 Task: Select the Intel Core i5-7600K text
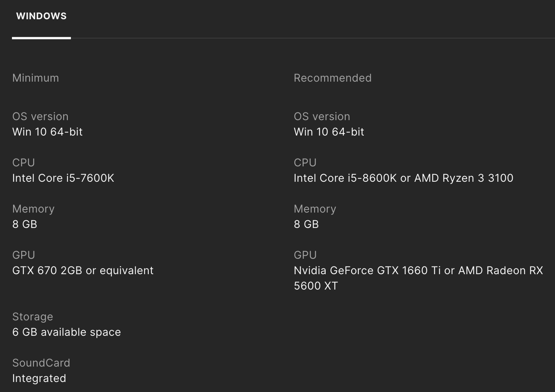[x=63, y=178]
